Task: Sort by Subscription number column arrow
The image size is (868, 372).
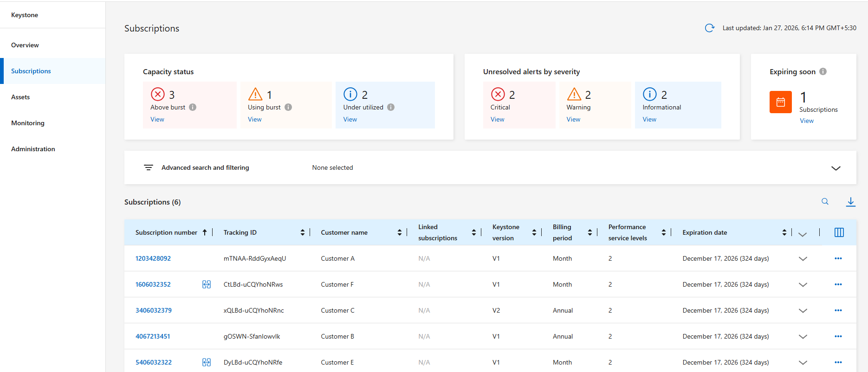Action: (x=204, y=232)
